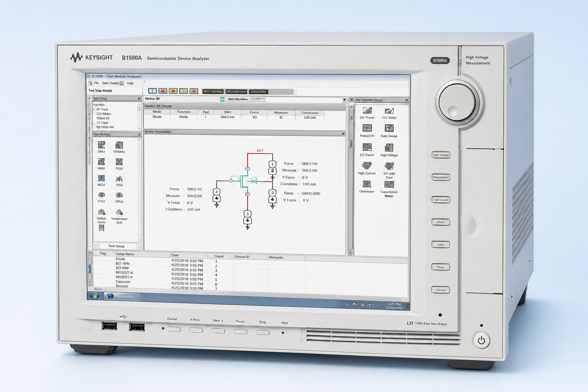Image resolution: width=588 pixels, height=392 pixels.
Task: Open the Data Display menu
Action: [110, 83]
